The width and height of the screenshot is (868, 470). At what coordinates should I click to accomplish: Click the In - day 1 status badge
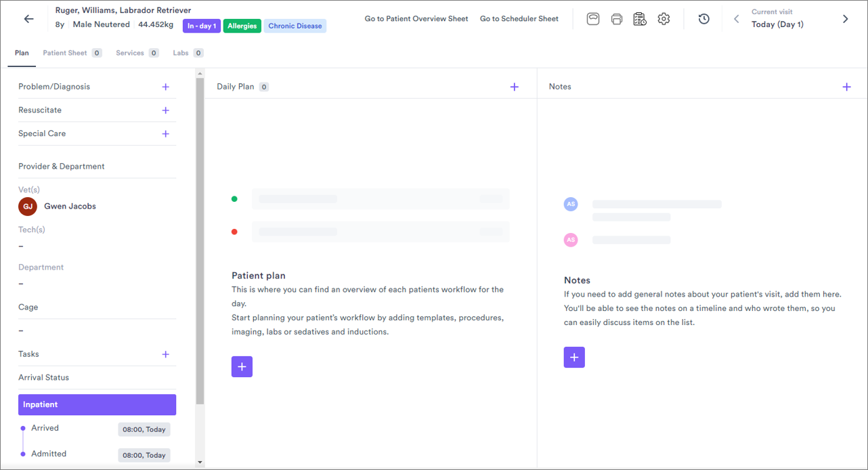pyautogui.click(x=201, y=26)
